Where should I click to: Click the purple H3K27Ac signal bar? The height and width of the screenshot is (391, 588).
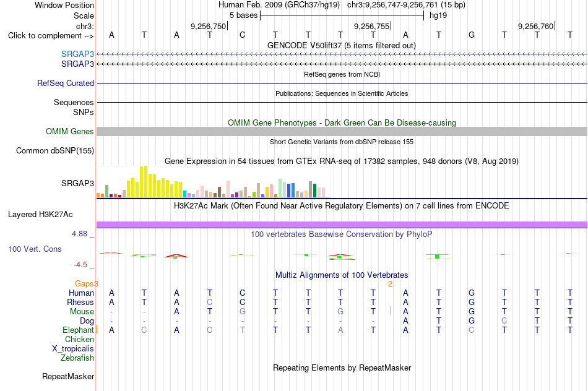click(342, 225)
